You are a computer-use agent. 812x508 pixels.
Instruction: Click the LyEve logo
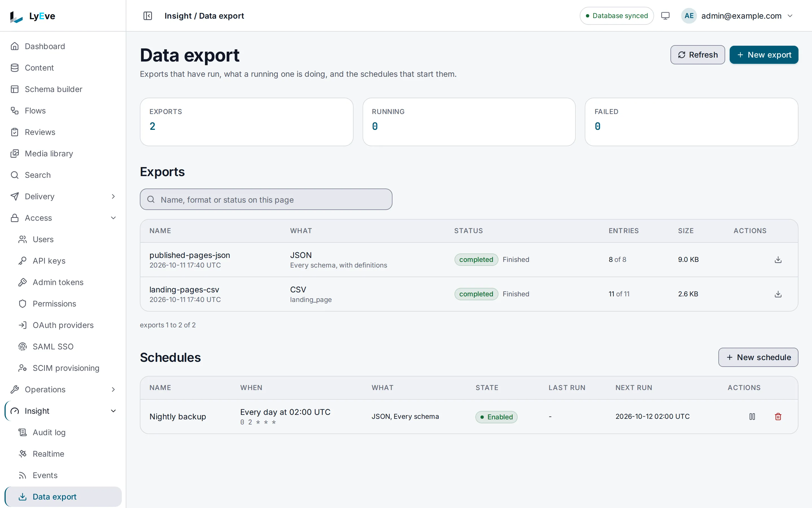32,16
